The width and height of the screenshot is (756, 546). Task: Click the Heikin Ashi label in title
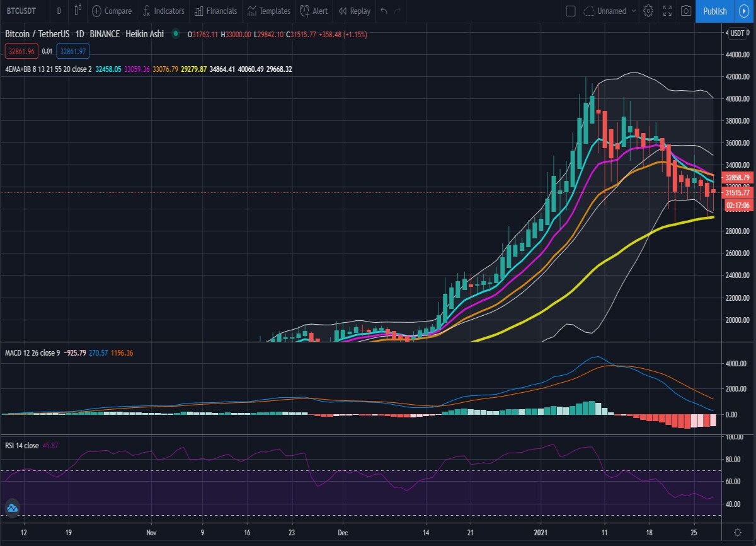(144, 34)
